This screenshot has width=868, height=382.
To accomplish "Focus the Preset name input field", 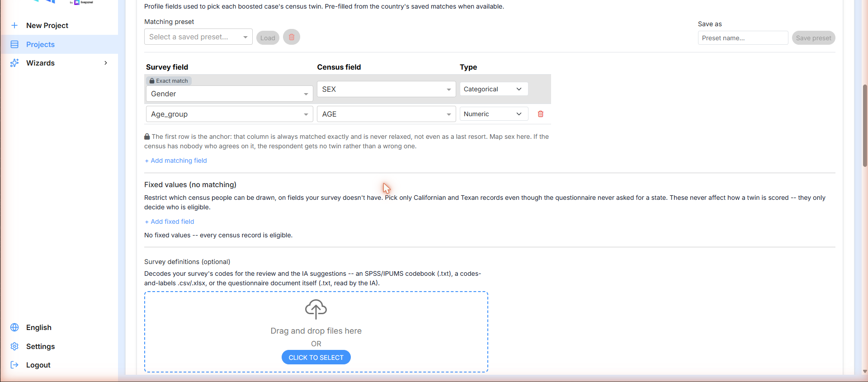I will 743,38.
